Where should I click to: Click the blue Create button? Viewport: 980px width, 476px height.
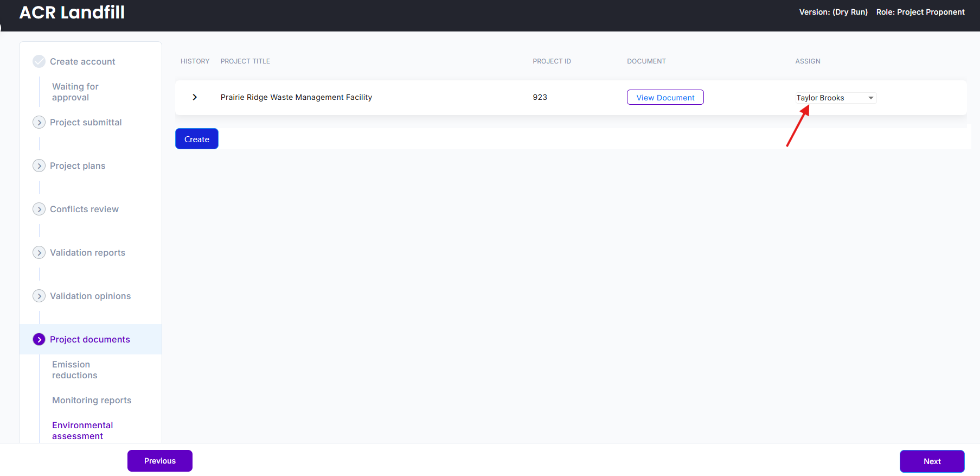(197, 139)
